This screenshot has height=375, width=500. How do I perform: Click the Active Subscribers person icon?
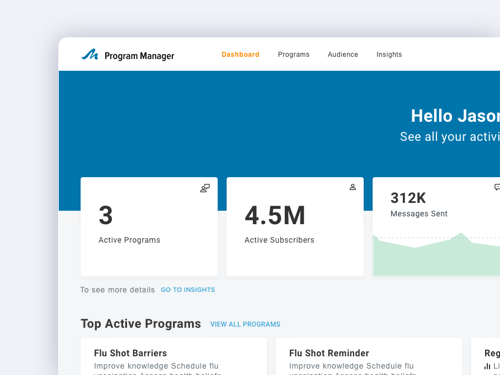point(352,187)
